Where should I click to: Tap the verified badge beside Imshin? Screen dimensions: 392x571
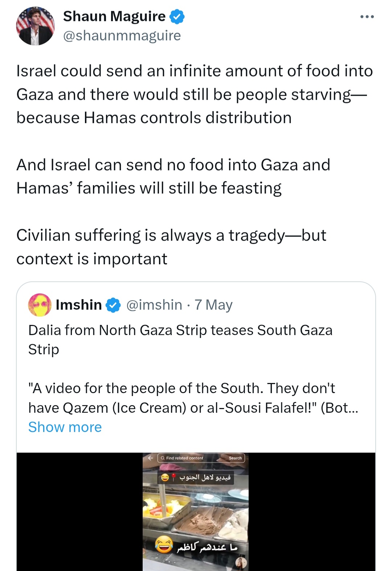click(x=113, y=305)
